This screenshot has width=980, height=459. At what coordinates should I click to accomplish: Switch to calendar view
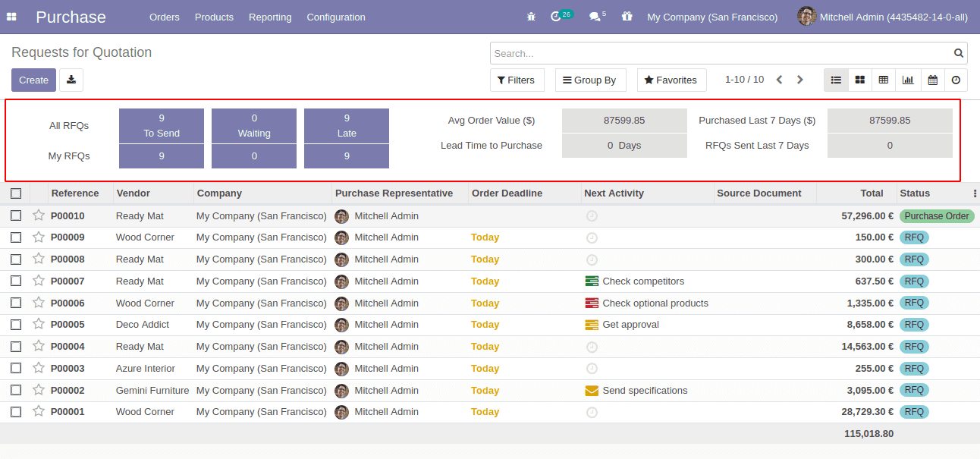[x=932, y=80]
